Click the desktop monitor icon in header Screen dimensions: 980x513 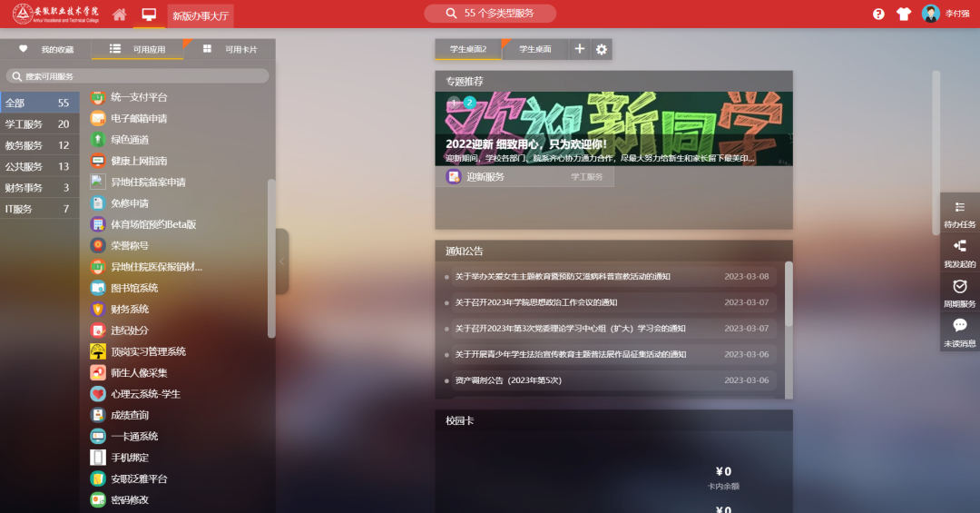149,15
